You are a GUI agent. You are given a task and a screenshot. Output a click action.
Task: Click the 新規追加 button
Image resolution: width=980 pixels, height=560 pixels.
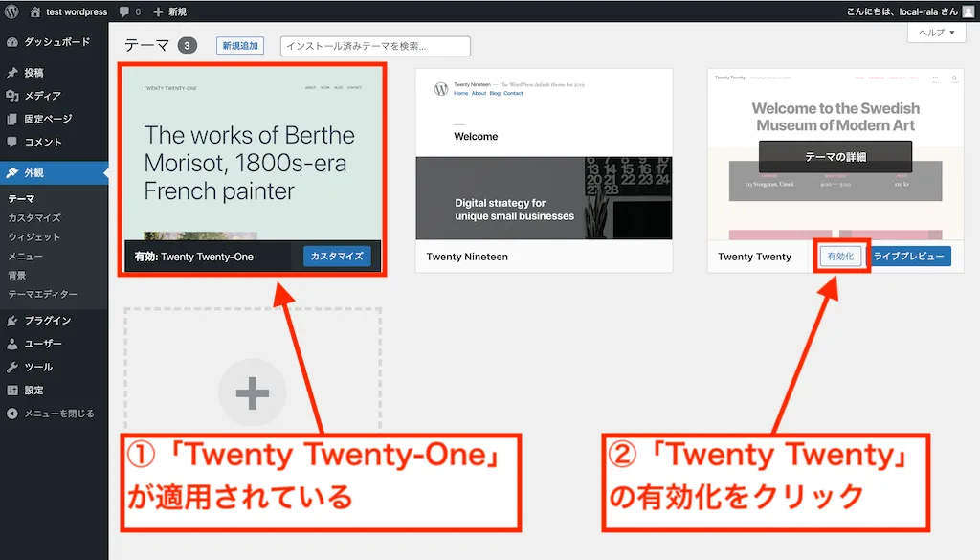click(240, 46)
